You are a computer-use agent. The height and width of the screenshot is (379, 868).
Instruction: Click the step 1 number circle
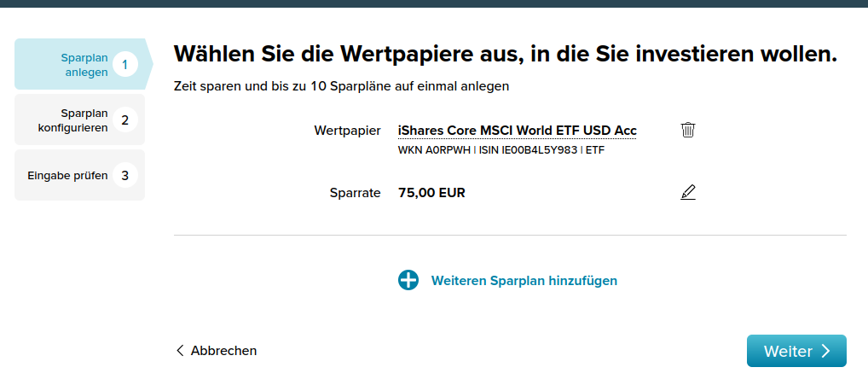[124, 64]
